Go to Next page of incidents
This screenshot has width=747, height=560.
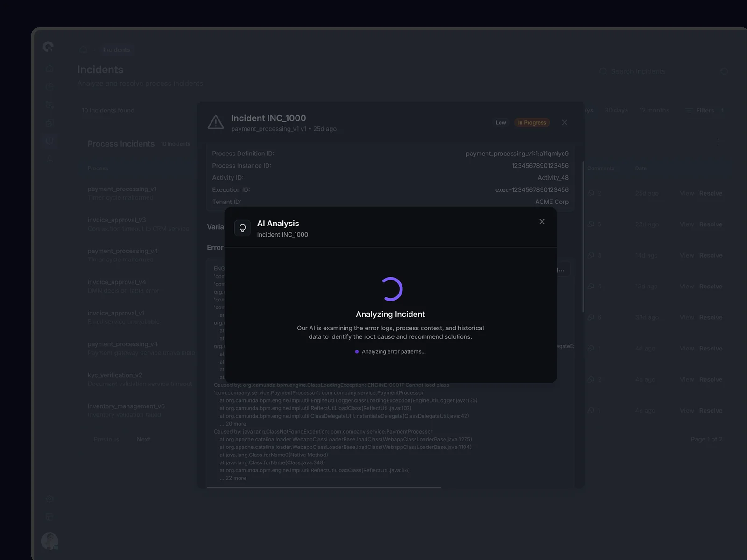(x=143, y=439)
